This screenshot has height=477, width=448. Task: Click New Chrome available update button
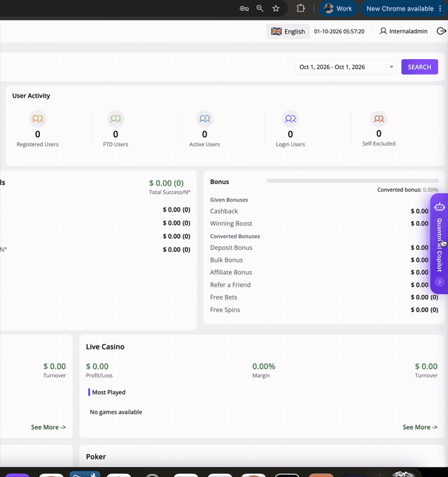point(400,9)
